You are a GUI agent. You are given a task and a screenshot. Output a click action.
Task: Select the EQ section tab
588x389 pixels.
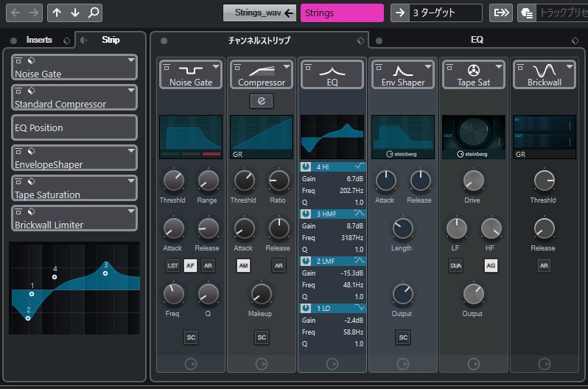click(x=477, y=40)
